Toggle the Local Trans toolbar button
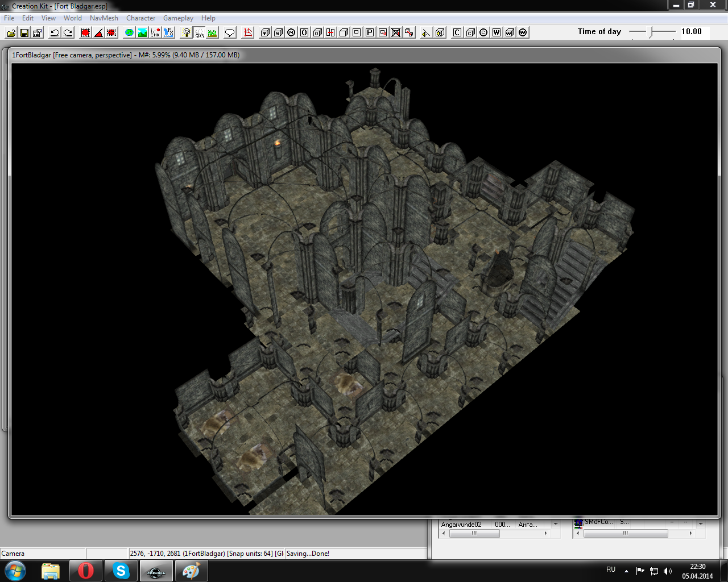The height and width of the screenshot is (582, 728). tap(111, 33)
